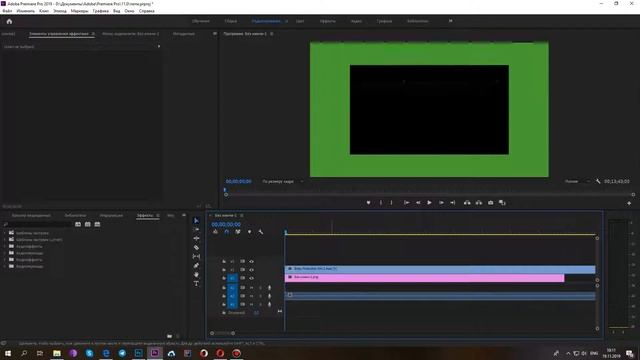
Task: Open the Клип menu
Action: (x=44, y=11)
